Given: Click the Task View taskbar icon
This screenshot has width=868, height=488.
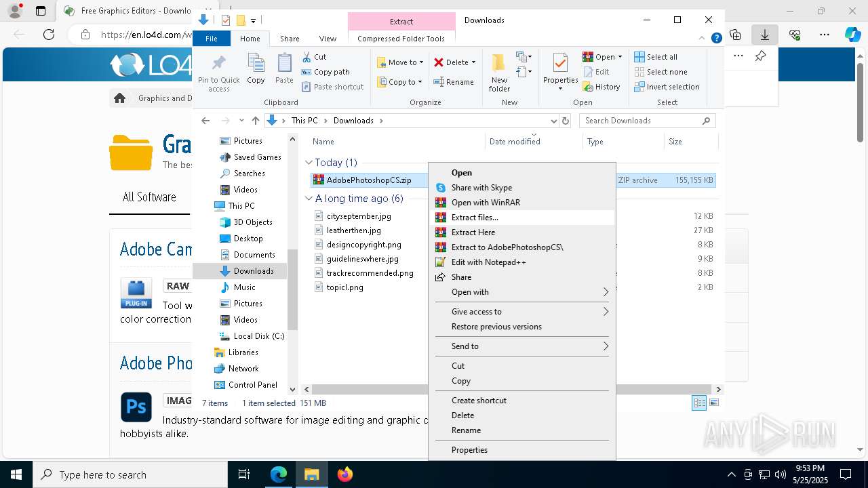Looking at the screenshot, I should 245,474.
